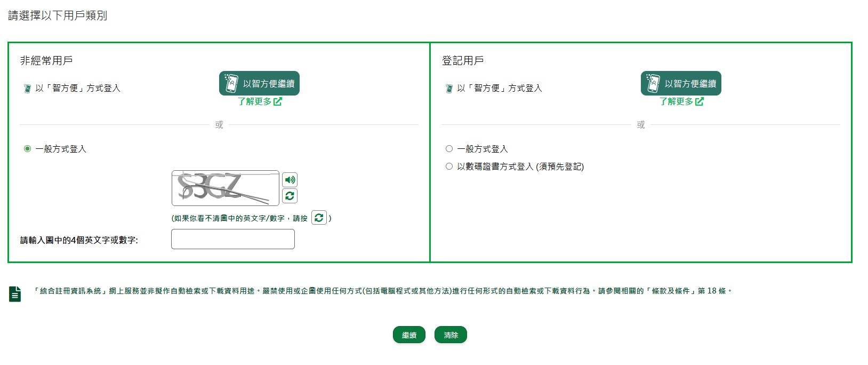The width and height of the screenshot is (868, 365).
Task: Click 以「智方便」方式登入 text under 非經常用戶
Action: pos(78,88)
